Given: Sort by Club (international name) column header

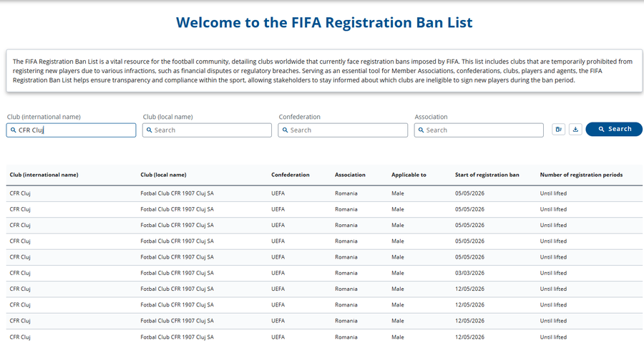Looking at the screenshot, I should pyautogui.click(x=44, y=175).
